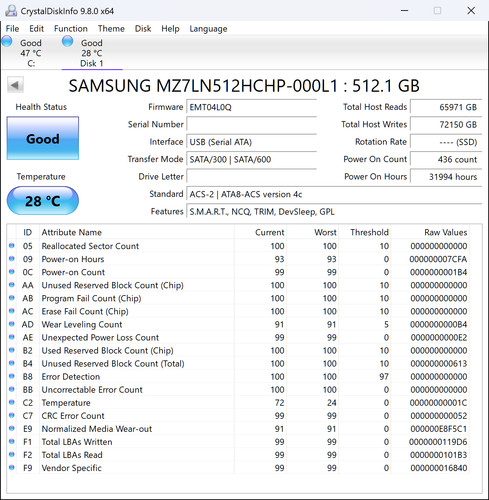Click the status dot for Reallocated Sector Count

point(12,246)
